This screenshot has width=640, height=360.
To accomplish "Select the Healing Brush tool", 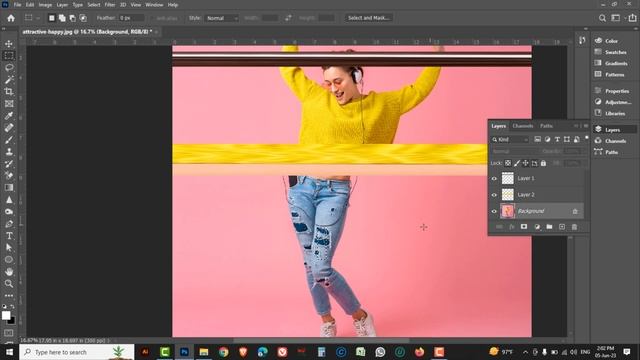I will [9, 128].
